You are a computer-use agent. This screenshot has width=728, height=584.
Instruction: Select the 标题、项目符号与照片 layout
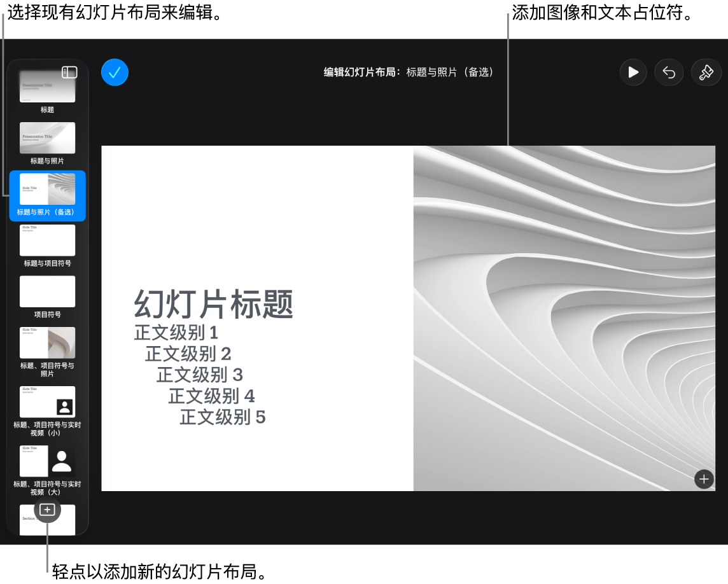coord(47,352)
